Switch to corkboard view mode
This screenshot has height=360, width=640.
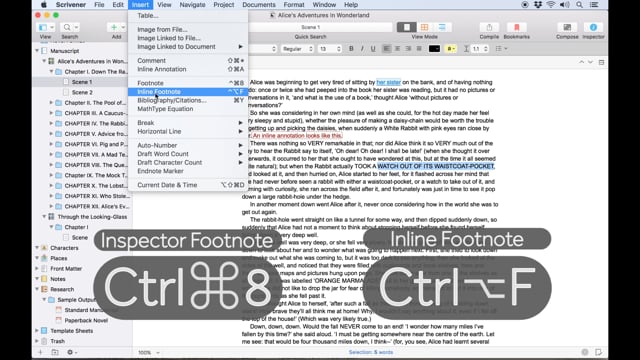(424, 27)
